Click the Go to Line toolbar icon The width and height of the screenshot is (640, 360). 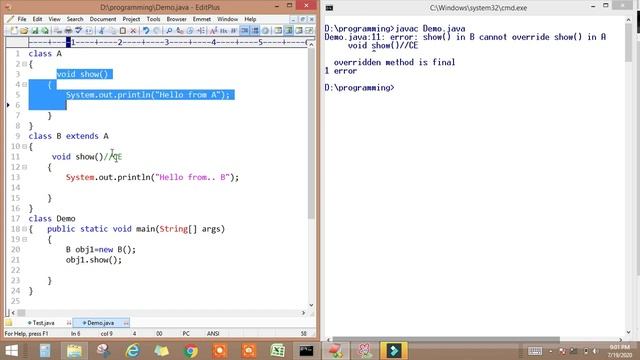pos(200,31)
